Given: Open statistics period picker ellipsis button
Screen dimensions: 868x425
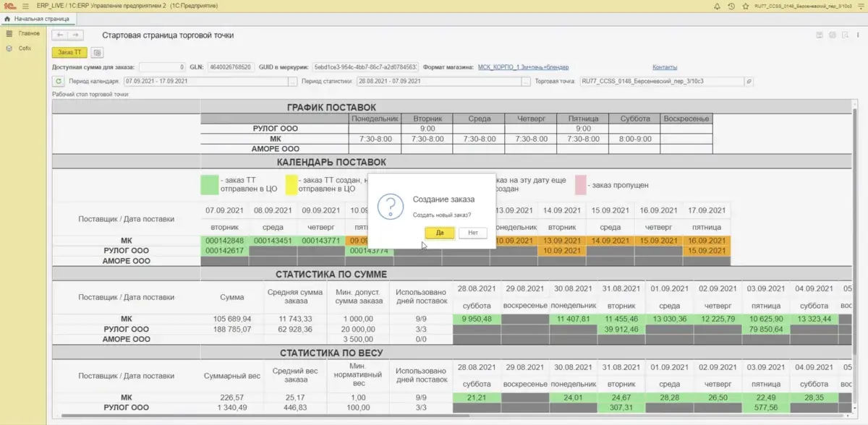Looking at the screenshot, I should [x=526, y=81].
